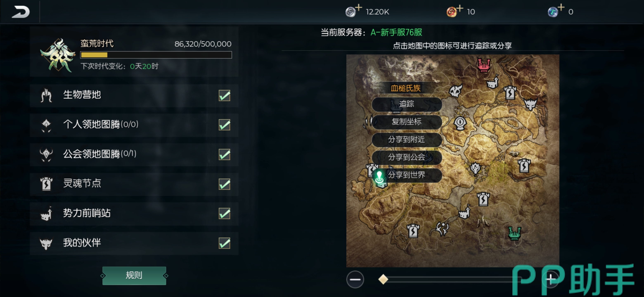The width and height of the screenshot is (644, 297).
Task: Open the 规则 rules button
Action: click(x=134, y=276)
